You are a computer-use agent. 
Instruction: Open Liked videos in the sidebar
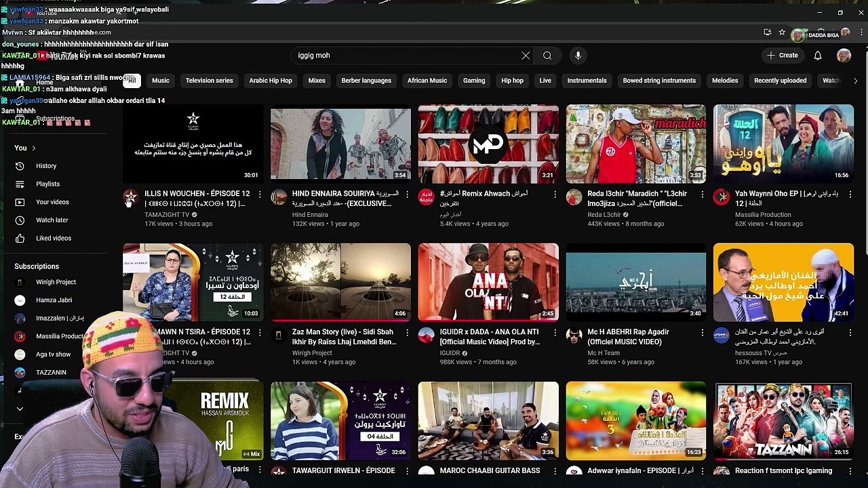[53, 239]
